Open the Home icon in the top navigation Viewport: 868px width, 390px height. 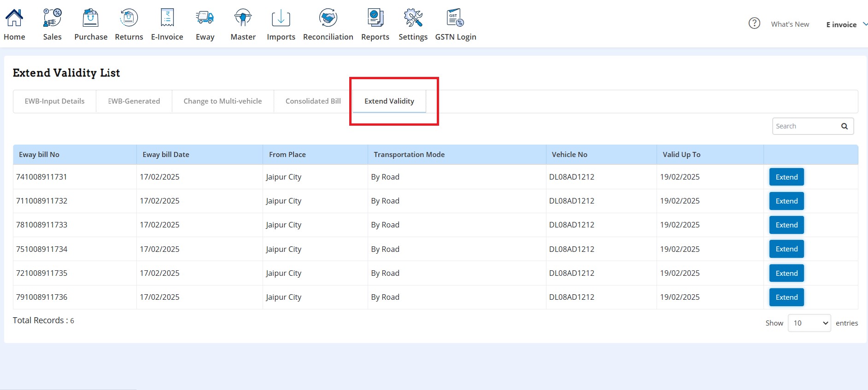14,18
